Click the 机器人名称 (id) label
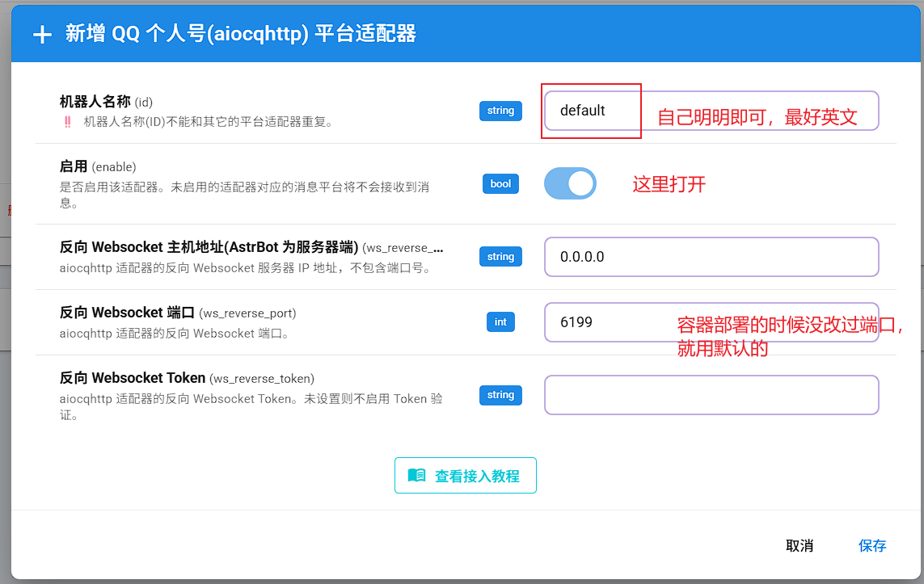The height and width of the screenshot is (584, 924). pos(106,102)
